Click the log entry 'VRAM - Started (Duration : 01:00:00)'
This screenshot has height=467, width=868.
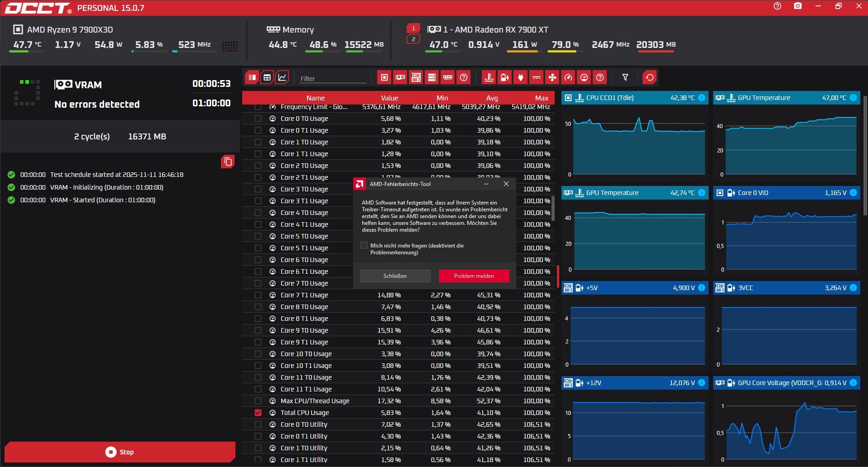pyautogui.click(x=103, y=200)
